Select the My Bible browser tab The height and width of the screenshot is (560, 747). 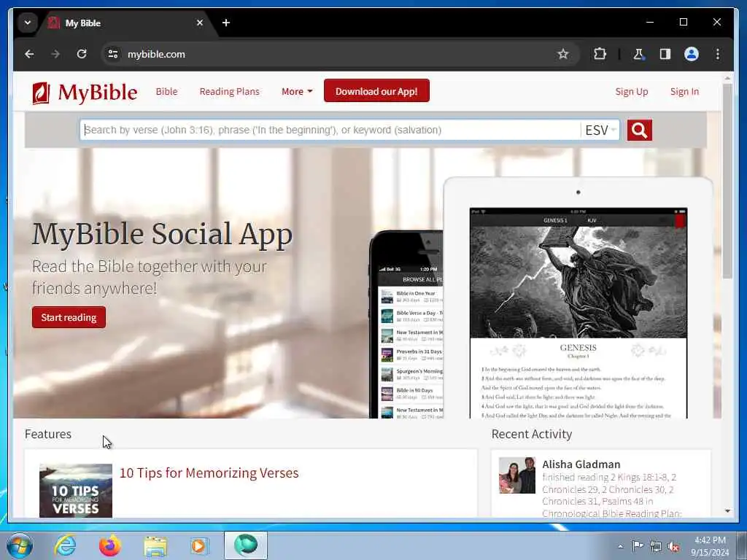pyautogui.click(x=126, y=23)
